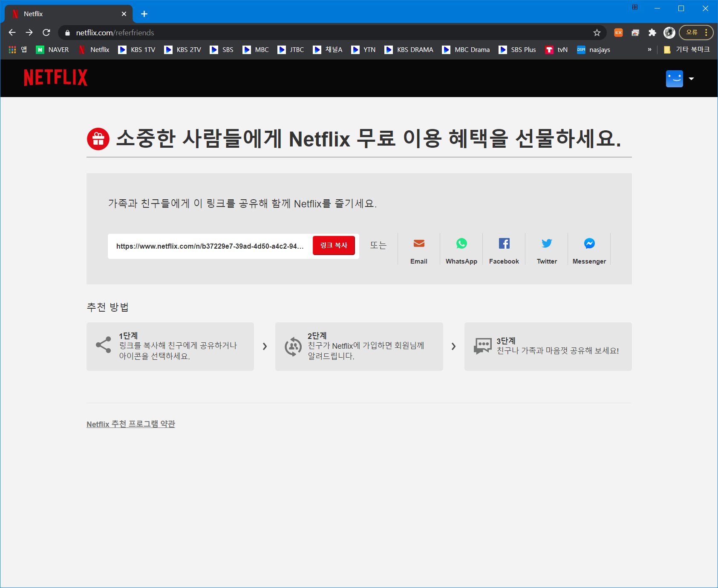
Task: Open the Chrome extensions puzzle menu
Action: pyautogui.click(x=652, y=33)
